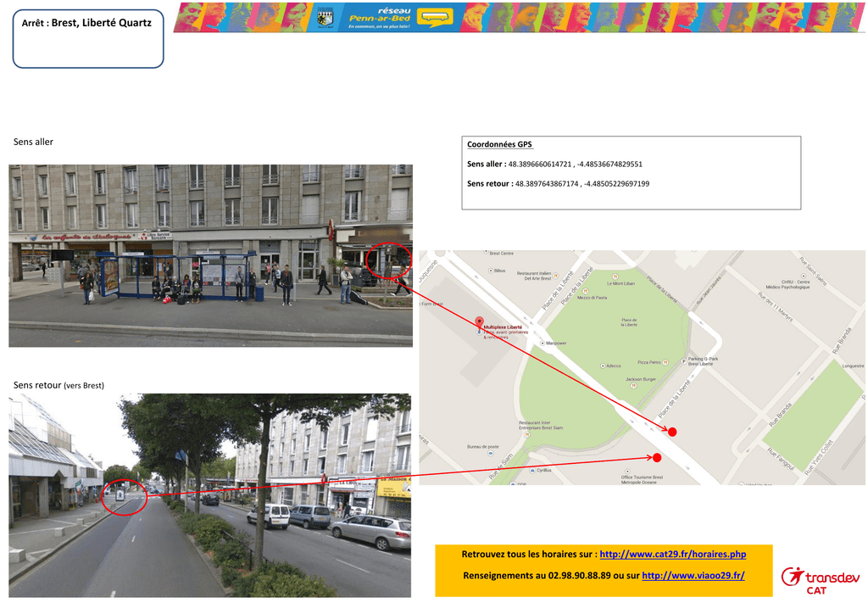
Task: Click the 'Rue Jean Jaurès' street label
Action: [709, 291]
